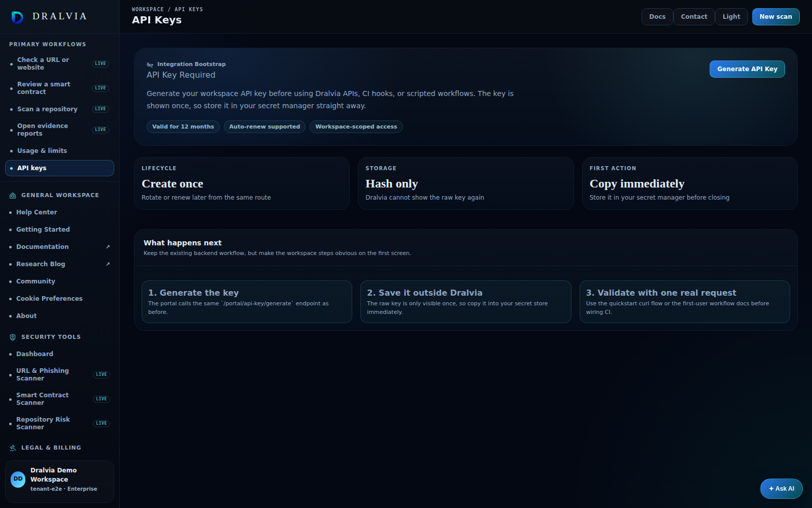Click the Documentation external link arrow
The width and height of the screenshot is (812, 508).
pos(108,247)
